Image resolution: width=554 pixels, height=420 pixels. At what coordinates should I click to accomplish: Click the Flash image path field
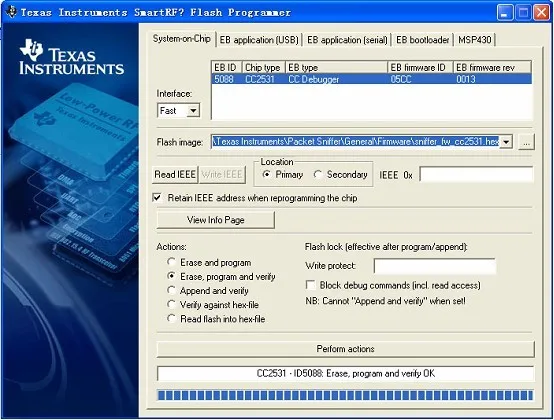click(x=355, y=142)
